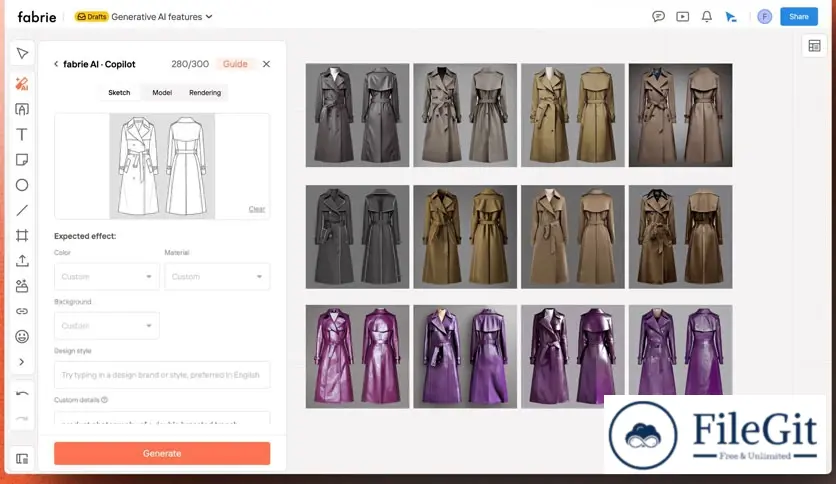Open Generative AI features title dropdown
The height and width of the screenshot is (484, 836).
(x=162, y=17)
